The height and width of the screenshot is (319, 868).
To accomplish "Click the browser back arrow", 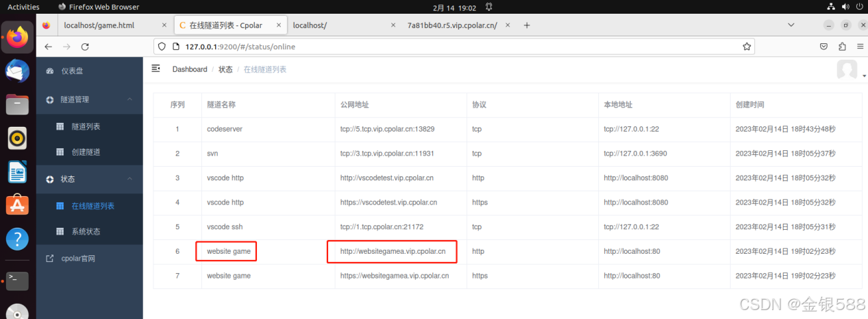I will click(x=48, y=47).
